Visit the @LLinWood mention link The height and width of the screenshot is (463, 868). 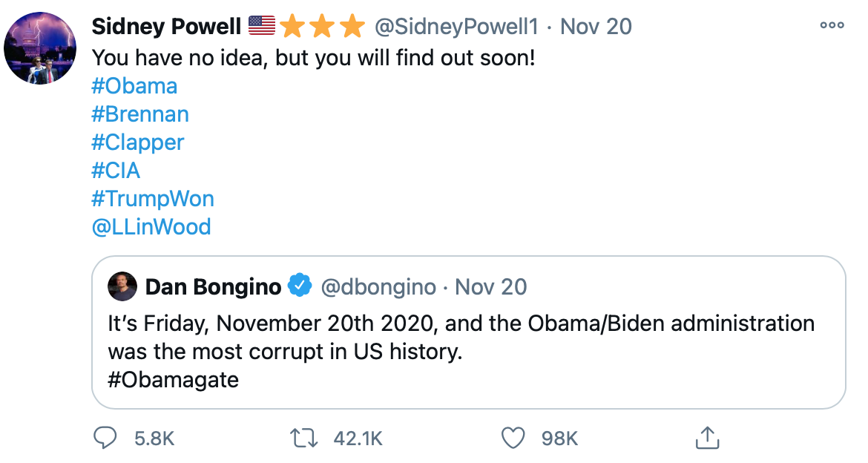pyautogui.click(x=151, y=227)
